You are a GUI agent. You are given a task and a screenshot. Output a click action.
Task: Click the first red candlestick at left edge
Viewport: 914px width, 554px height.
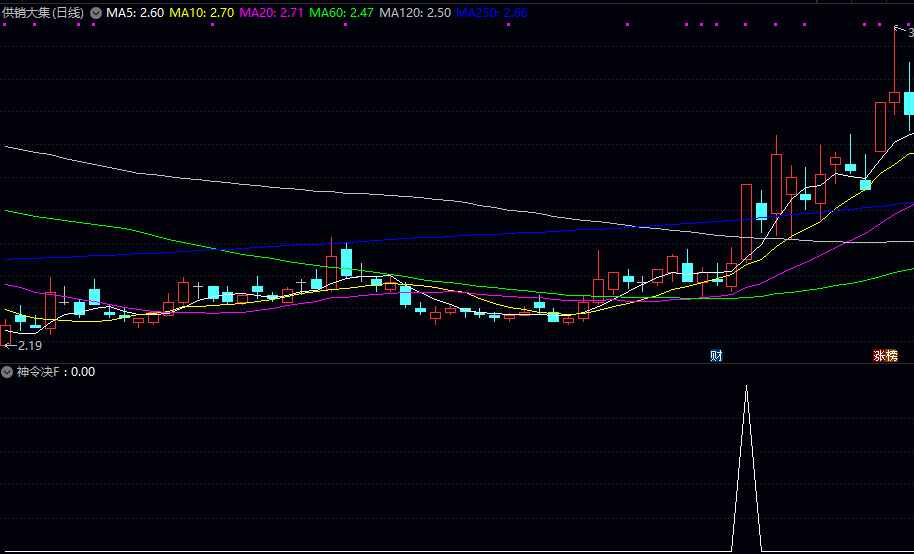click(x=6, y=334)
